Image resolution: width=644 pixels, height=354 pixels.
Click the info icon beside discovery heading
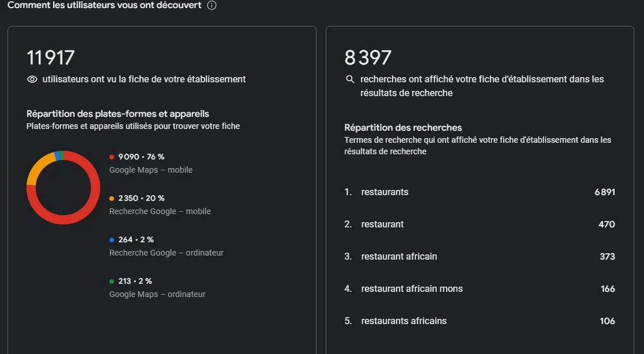(x=212, y=5)
